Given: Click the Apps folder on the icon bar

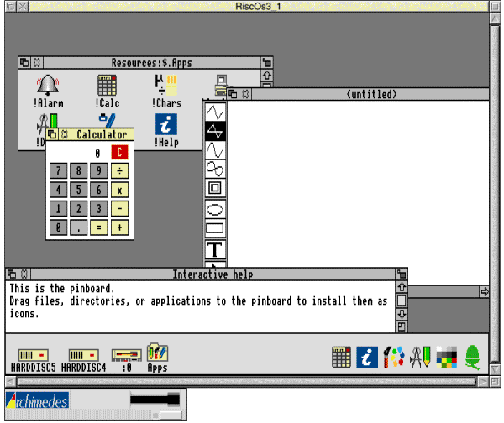Looking at the screenshot, I should 157,354.
